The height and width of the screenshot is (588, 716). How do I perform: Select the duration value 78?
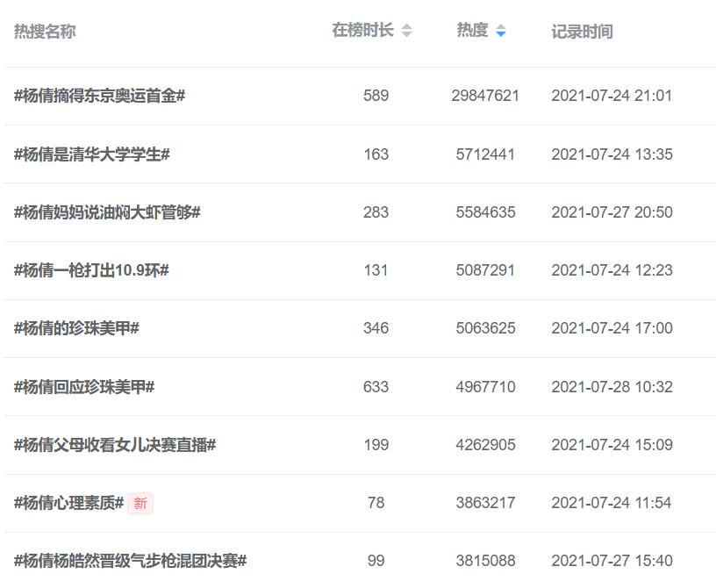(376, 503)
